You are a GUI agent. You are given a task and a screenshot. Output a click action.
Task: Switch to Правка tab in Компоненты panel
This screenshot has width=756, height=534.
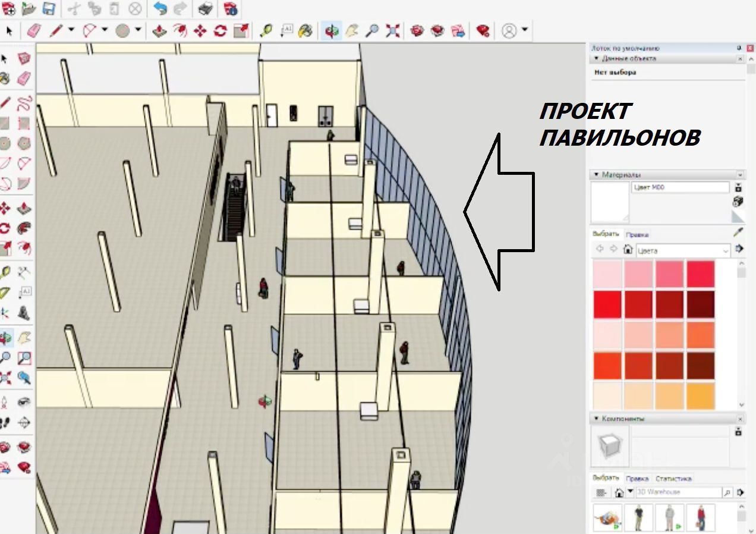(x=637, y=478)
